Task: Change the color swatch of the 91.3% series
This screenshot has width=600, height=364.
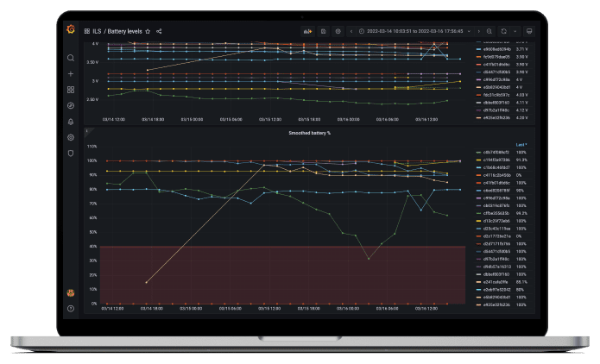Action: pos(478,160)
